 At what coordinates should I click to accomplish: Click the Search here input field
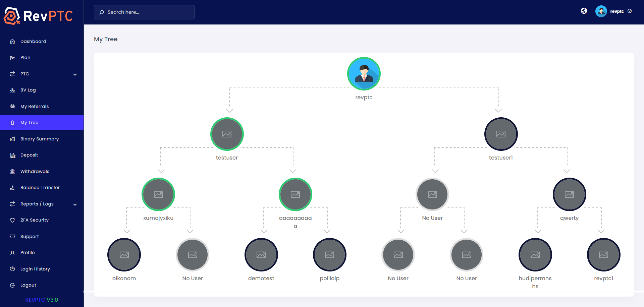pyautogui.click(x=144, y=12)
